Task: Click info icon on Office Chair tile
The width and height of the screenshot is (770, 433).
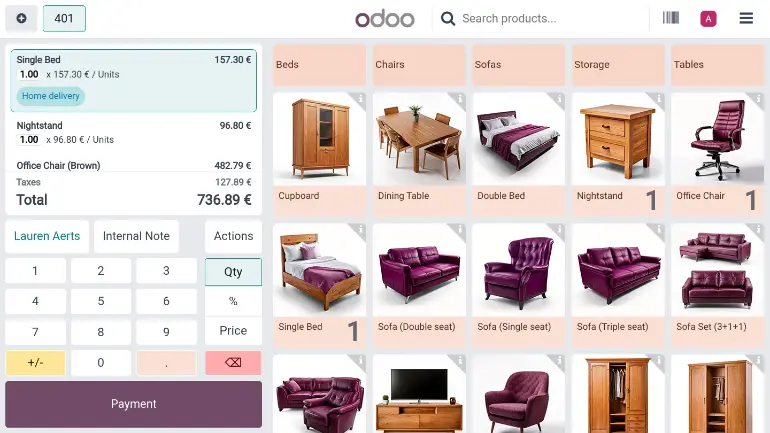Action: tap(758, 99)
